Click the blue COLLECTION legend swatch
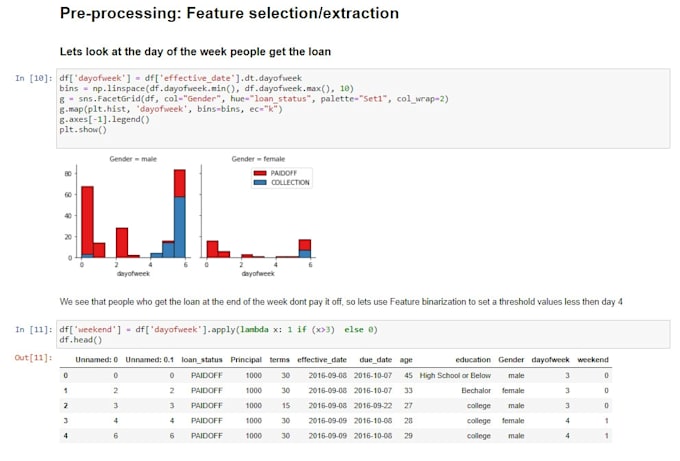The width and height of the screenshot is (680, 461). (260, 183)
